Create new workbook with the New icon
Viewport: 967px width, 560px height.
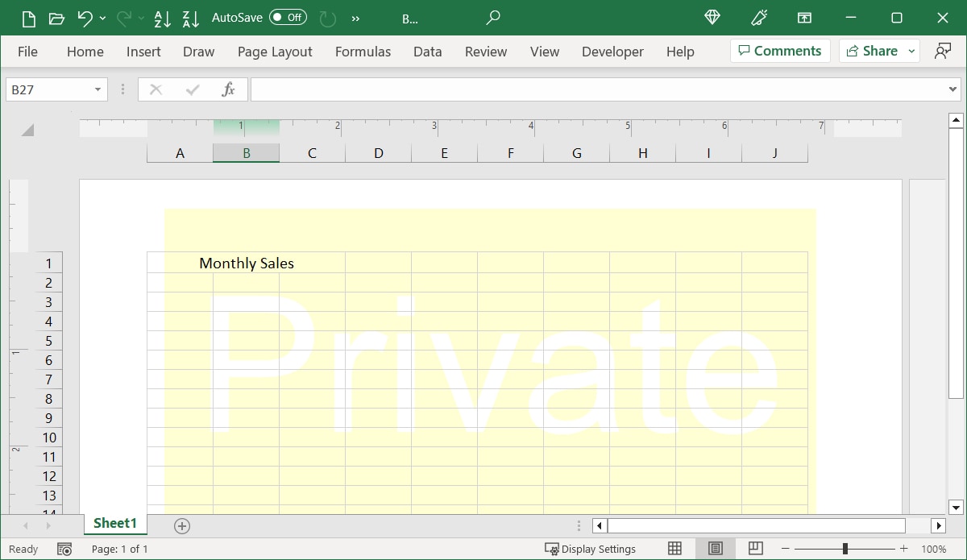[28, 18]
